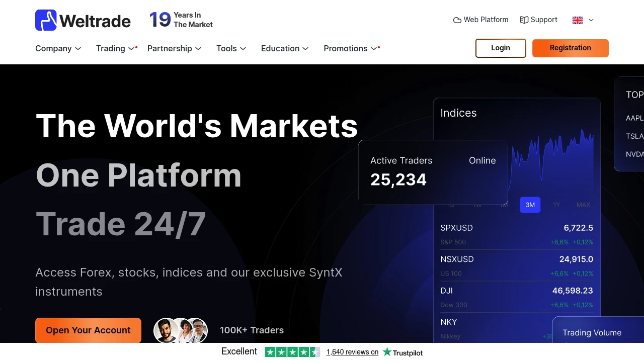
Task: Click the NSXUSD index row
Action: tap(517, 266)
